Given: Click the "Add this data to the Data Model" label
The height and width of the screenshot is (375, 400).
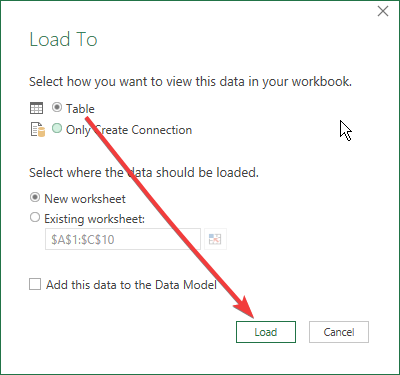Looking at the screenshot, I should [131, 285].
